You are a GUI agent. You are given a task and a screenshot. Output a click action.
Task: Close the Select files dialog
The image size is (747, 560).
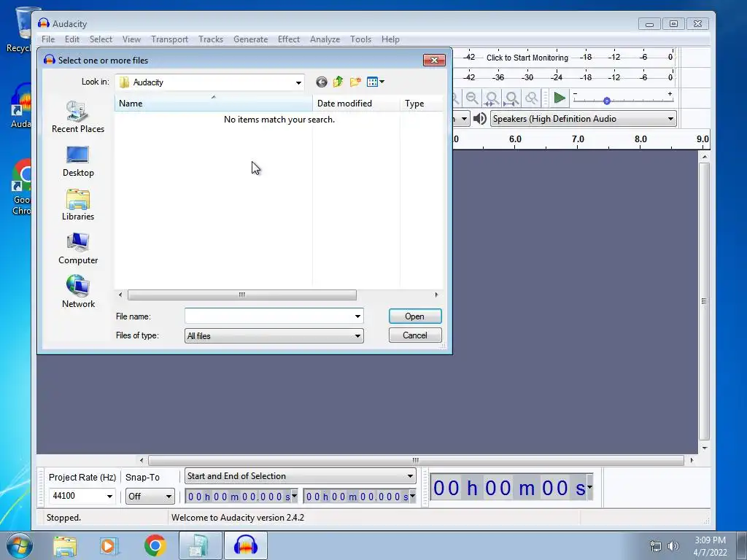(434, 60)
